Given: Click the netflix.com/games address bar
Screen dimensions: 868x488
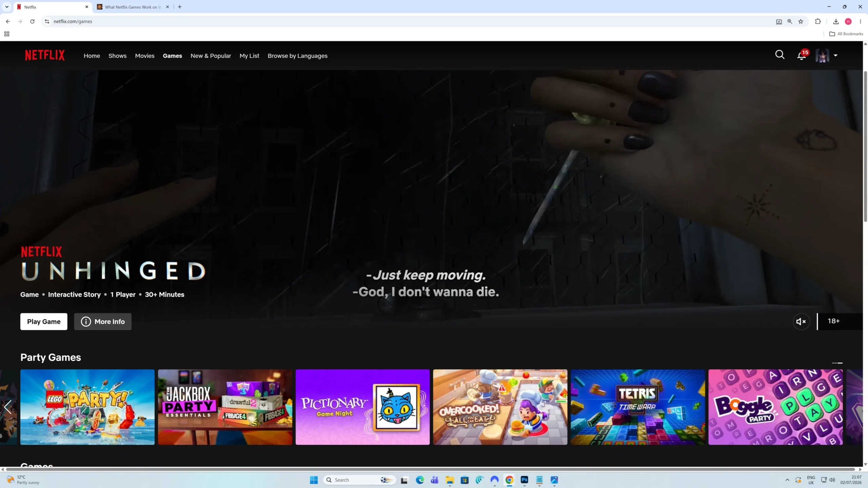Looking at the screenshot, I should (x=407, y=21).
